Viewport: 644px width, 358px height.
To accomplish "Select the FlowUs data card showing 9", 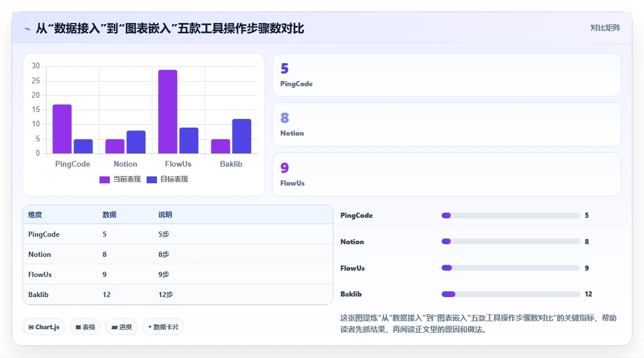I will pos(446,174).
